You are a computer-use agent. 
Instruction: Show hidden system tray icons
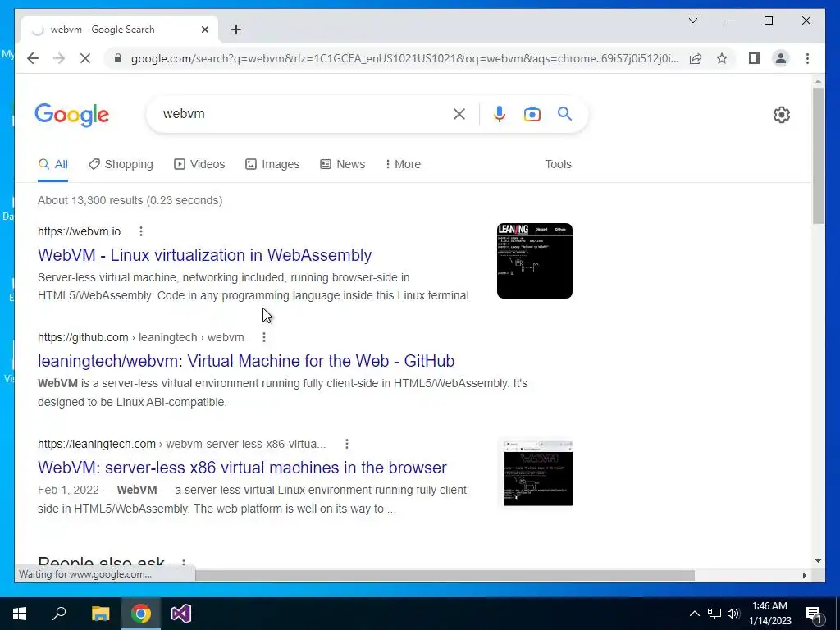click(694, 614)
